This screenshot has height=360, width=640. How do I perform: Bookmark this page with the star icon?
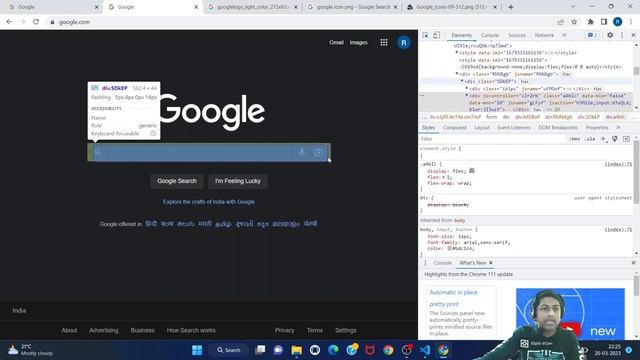tap(574, 22)
